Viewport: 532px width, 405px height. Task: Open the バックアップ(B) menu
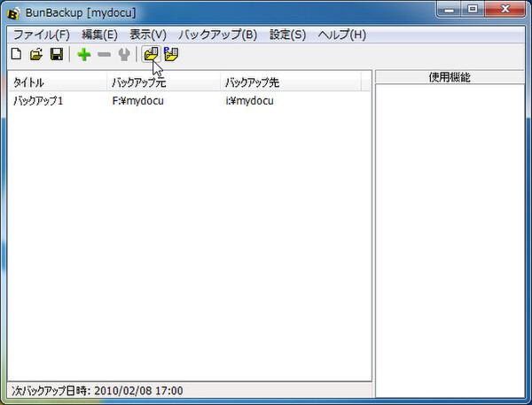pos(218,35)
